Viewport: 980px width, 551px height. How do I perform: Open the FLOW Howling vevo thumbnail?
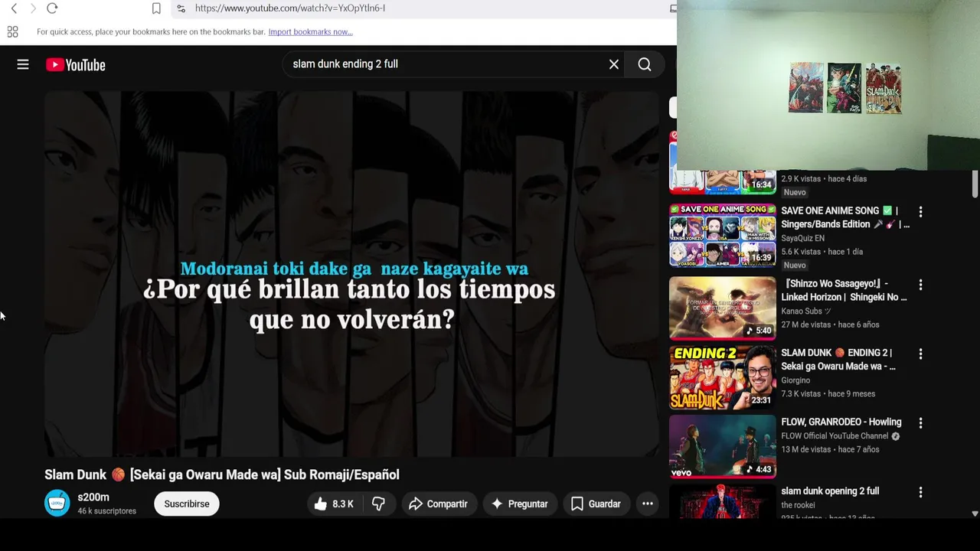tap(723, 447)
